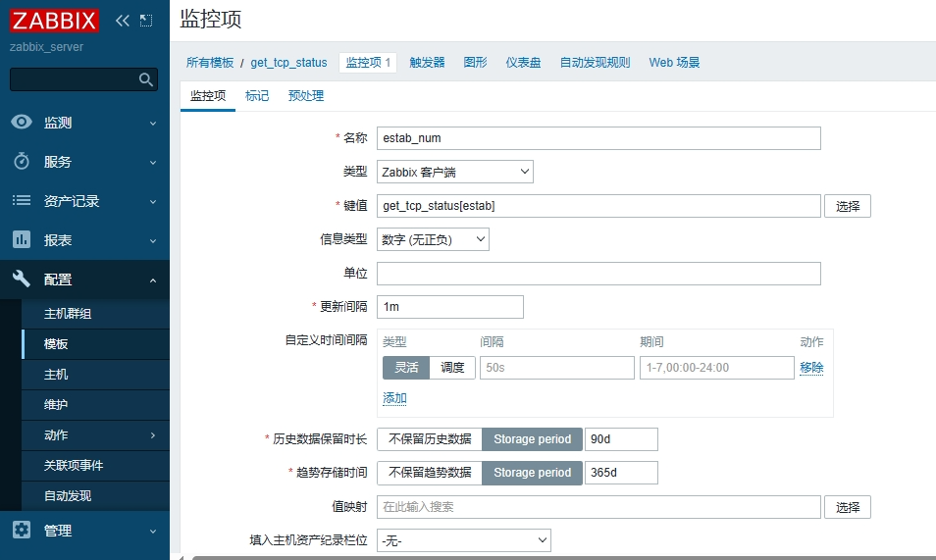Select 调度 interval type
This screenshot has height=560, width=936.
(452, 368)
